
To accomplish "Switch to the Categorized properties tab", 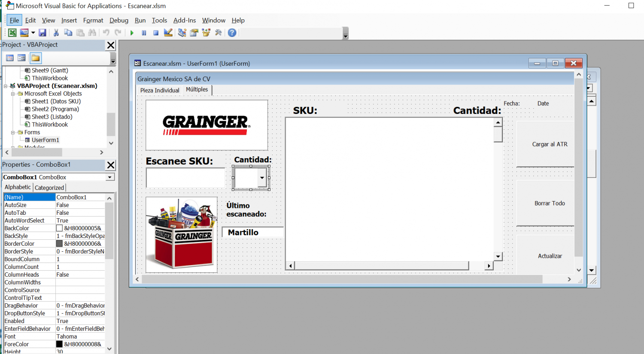I will tap(49, 188).
